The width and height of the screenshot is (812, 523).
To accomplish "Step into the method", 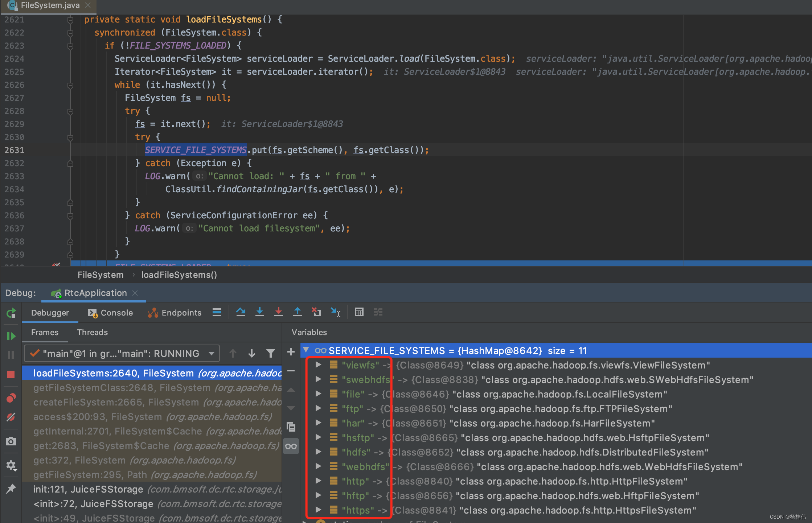I will [x=260, y=312].
